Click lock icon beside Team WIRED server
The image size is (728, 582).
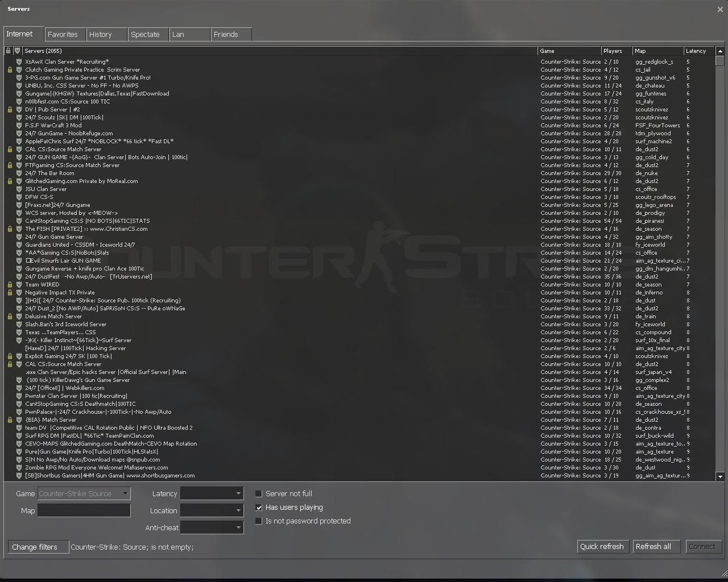(10, 285)
